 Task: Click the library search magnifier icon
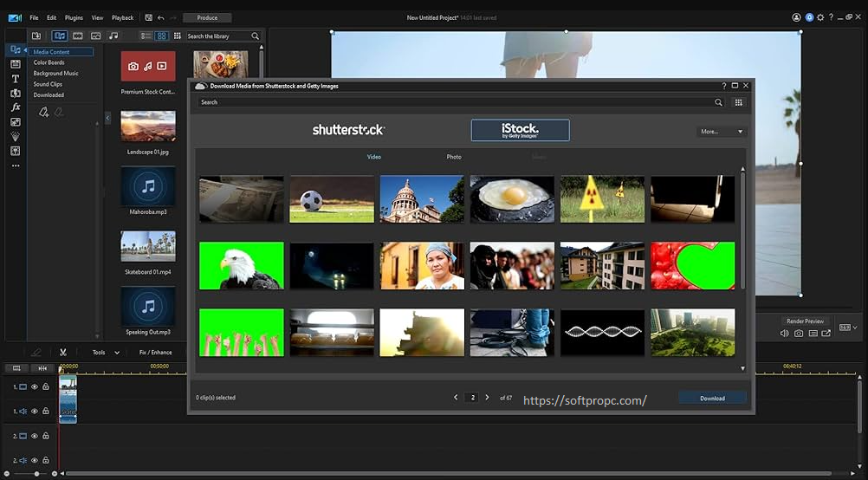(256, 36)
